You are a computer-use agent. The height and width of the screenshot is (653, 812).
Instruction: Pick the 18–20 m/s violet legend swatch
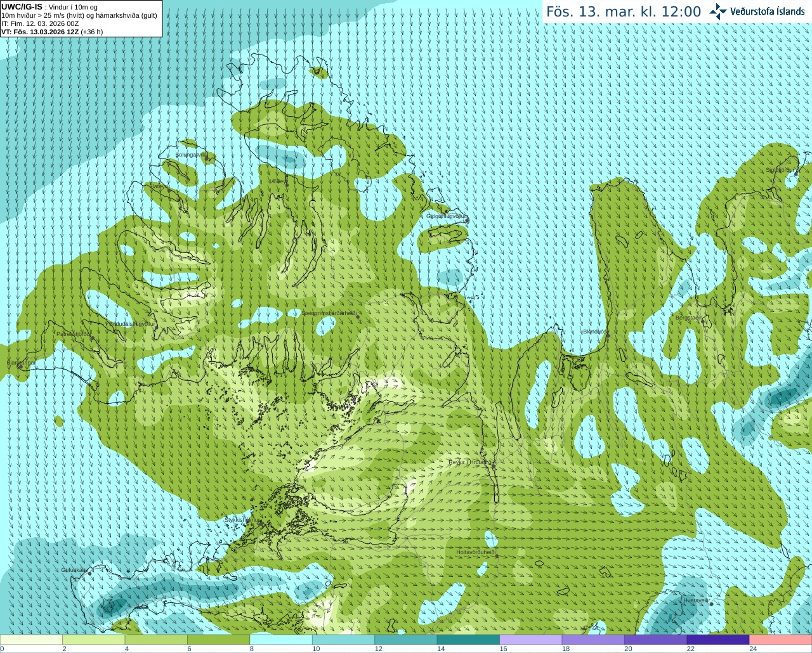(593, 640)
